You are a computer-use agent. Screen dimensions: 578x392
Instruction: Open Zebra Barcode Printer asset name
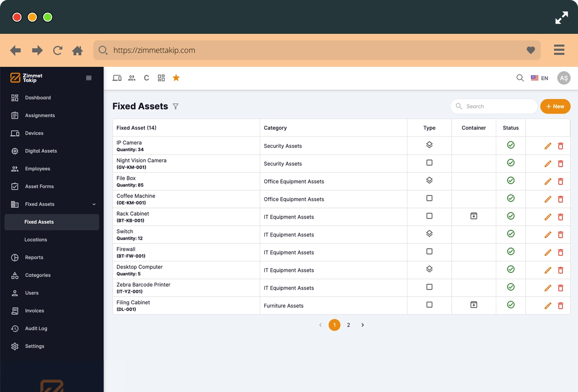pyautogui.click(x=143, y=285)
